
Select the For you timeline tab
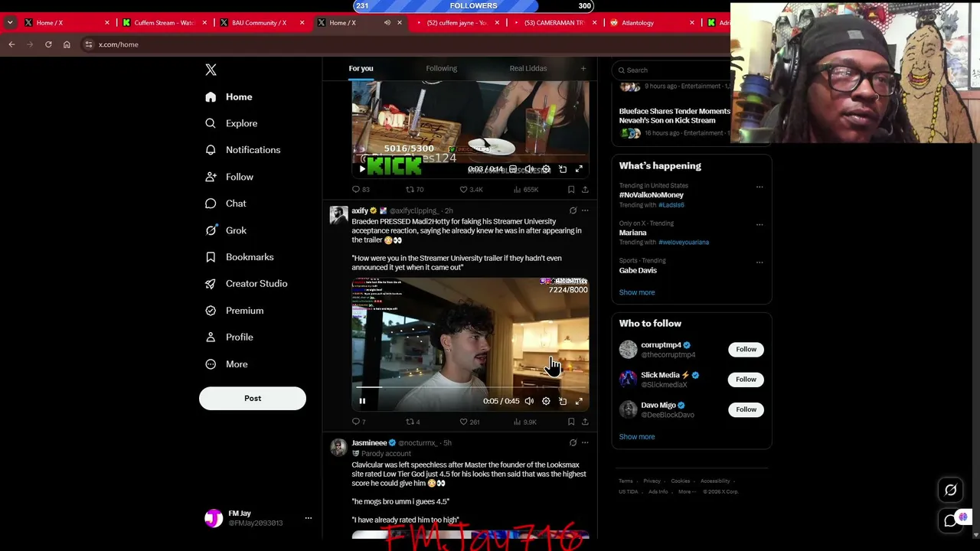coord(361,69)
